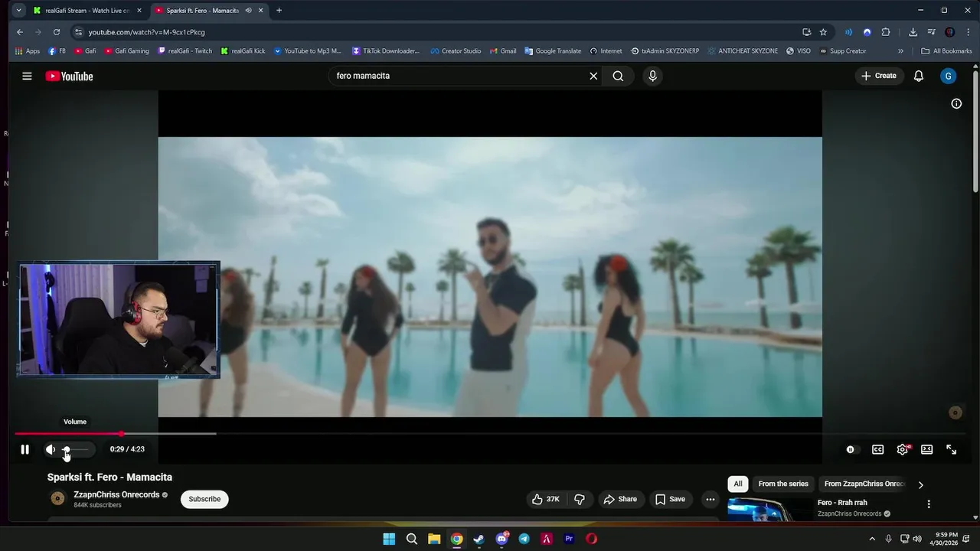Open player settings gear
Image resolution: width=980 pixels, height=551 pixels.
click(903, 449)
